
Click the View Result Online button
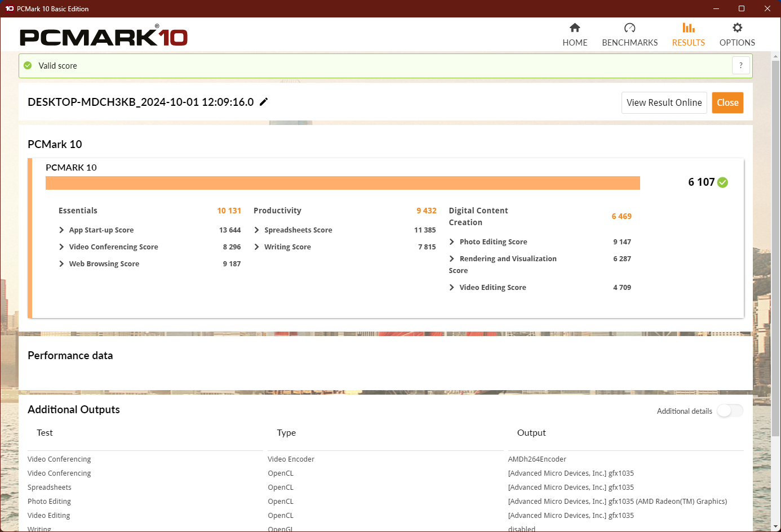[664, 102]
